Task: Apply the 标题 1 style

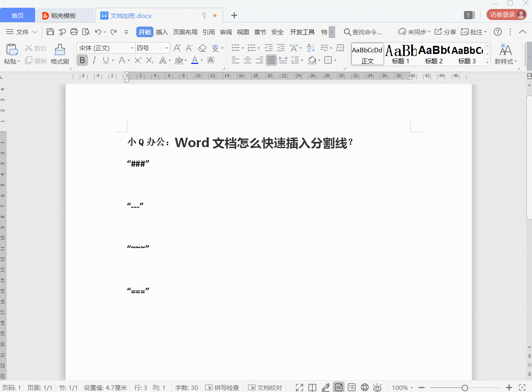Action: [401, 54]
